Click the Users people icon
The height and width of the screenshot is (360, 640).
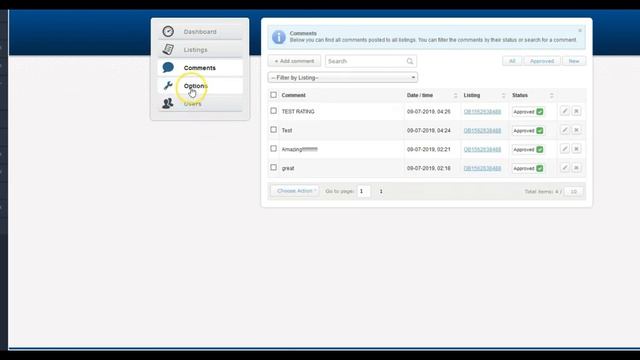pyautogui.click(x=168, y=103)
